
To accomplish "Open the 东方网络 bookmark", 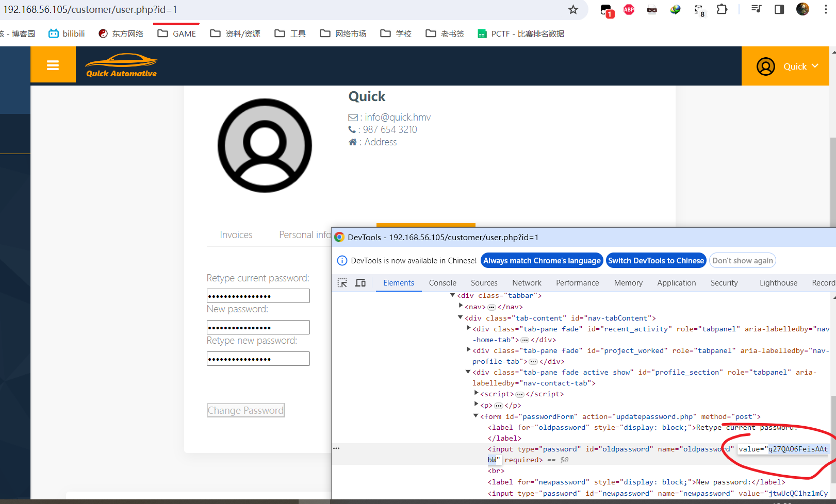I will click(121, 33).
